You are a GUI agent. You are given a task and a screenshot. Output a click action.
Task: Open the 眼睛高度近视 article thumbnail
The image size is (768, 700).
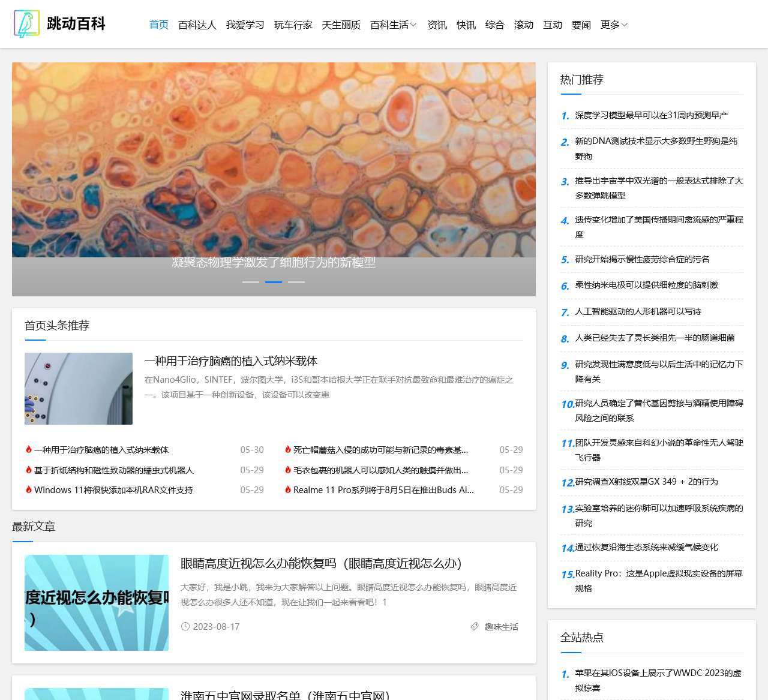point(97,603)
